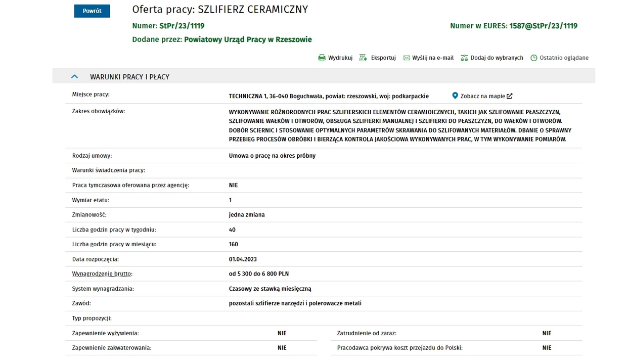Click the Zawód label
628x364 pixels.
tap(81, 303)
